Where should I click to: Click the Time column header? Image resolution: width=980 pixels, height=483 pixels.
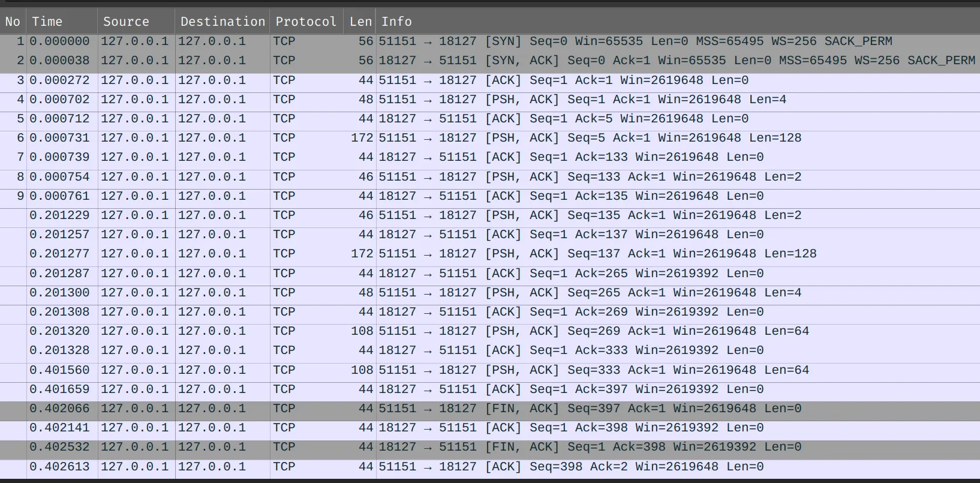click(x=47, y=22)
